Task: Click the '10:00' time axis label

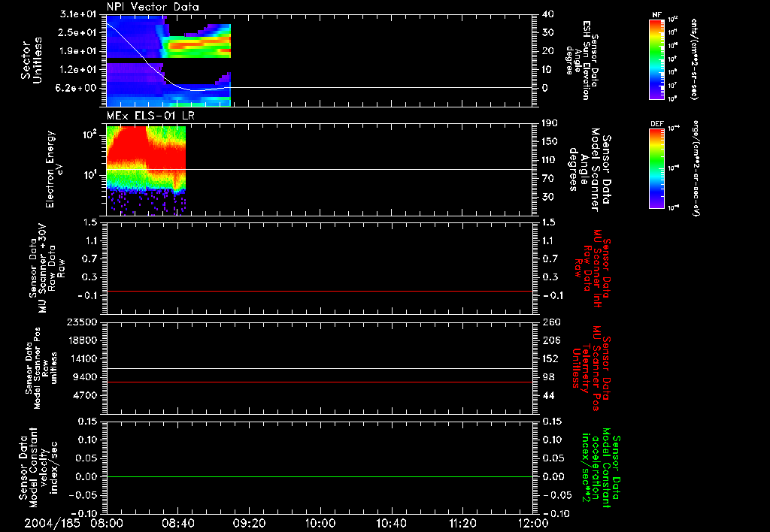Action: [x=320, y=523]
